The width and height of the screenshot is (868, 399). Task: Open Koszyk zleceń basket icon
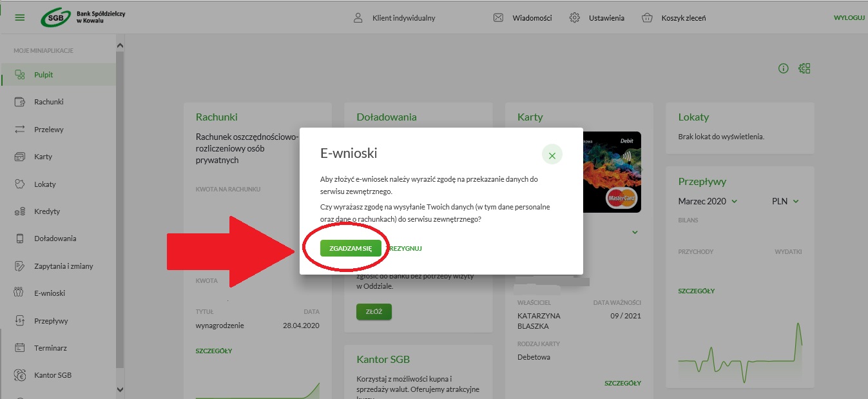tap(648, 18)
